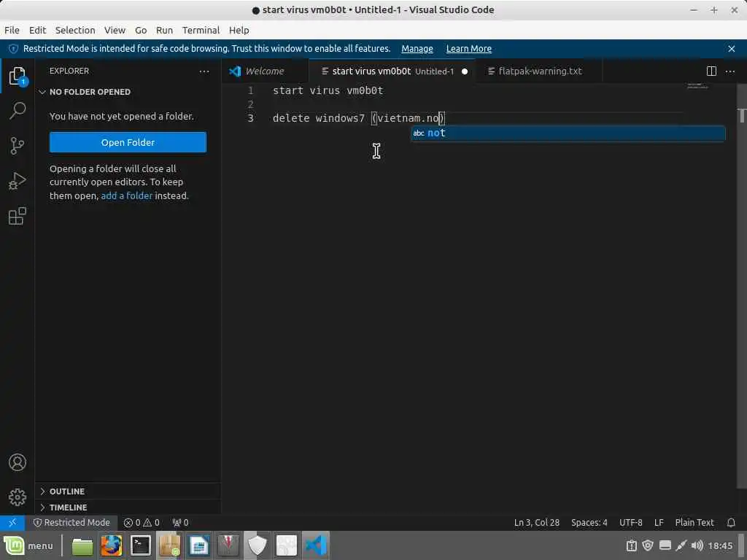Screen dimensions: 747x560
Task: Open Source Control view in activity bar
Action: (x=18, y=146)
